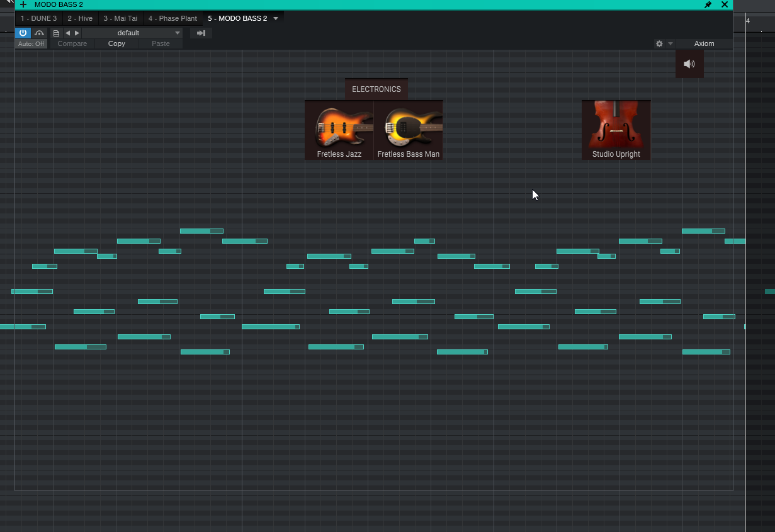This screenshot has width=775, height=532.
Task: Open the ELECTRONICS section tab
Action: [x=376, y=89]
